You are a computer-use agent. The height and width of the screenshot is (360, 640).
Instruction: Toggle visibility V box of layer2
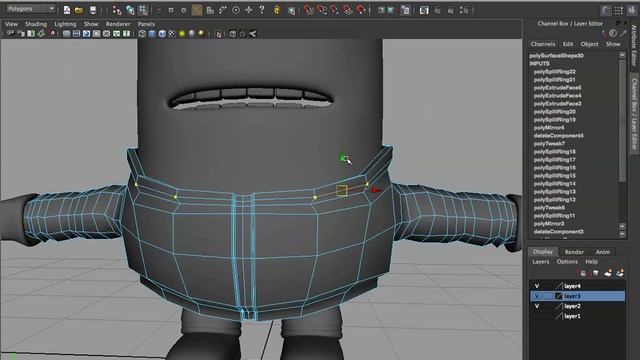pos(537,306)
